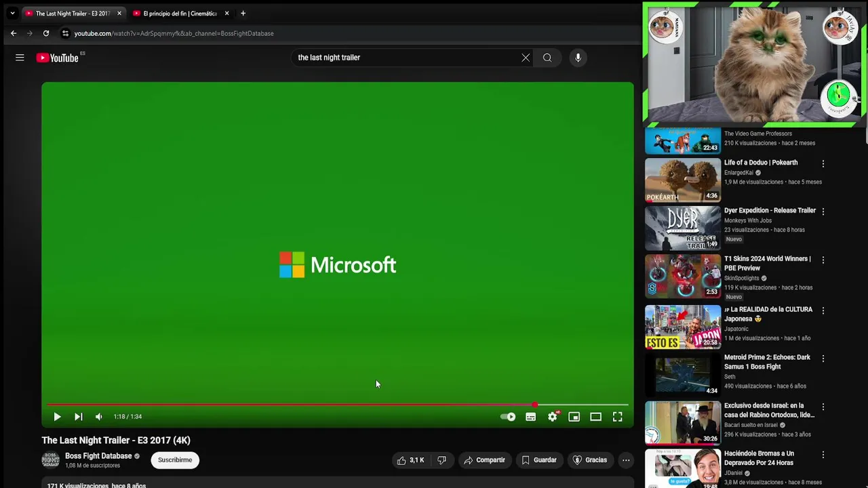
Task: Click the browser URL address bar
Action: click(174, 33)
